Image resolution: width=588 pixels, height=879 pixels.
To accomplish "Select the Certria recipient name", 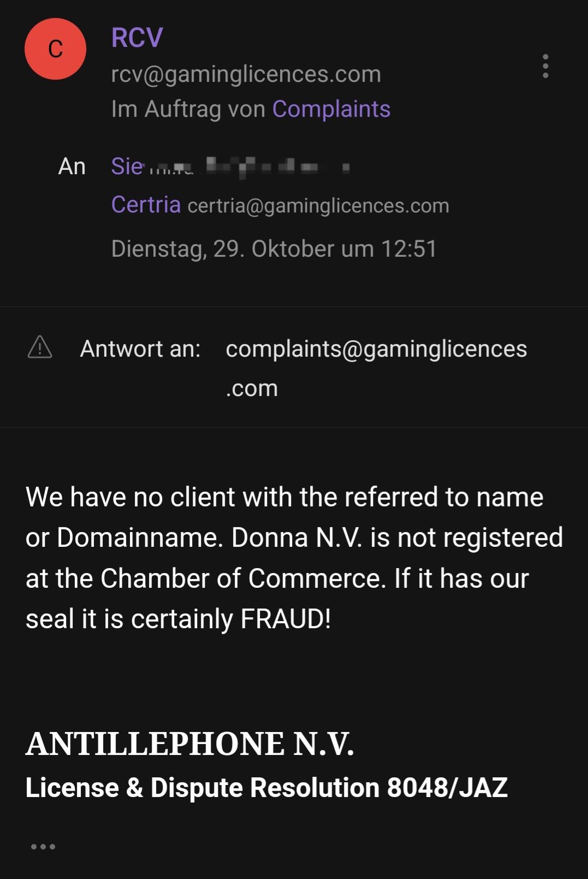I will [x=146, y=205].
